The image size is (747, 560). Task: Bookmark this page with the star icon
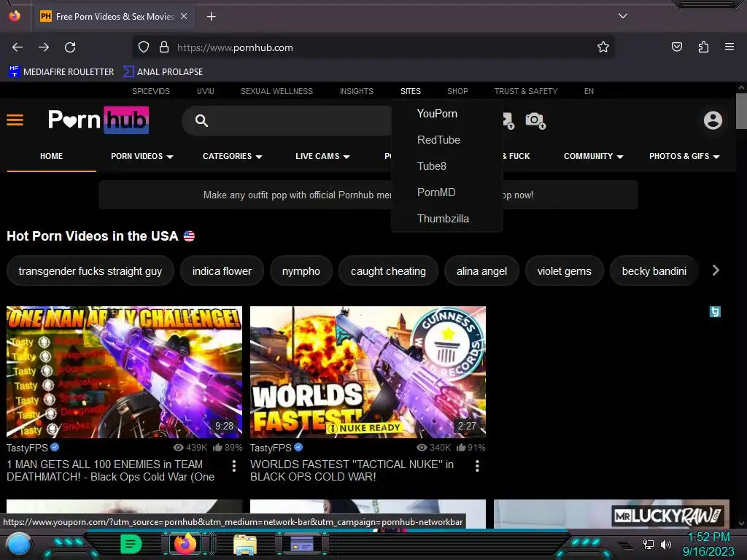603,47
